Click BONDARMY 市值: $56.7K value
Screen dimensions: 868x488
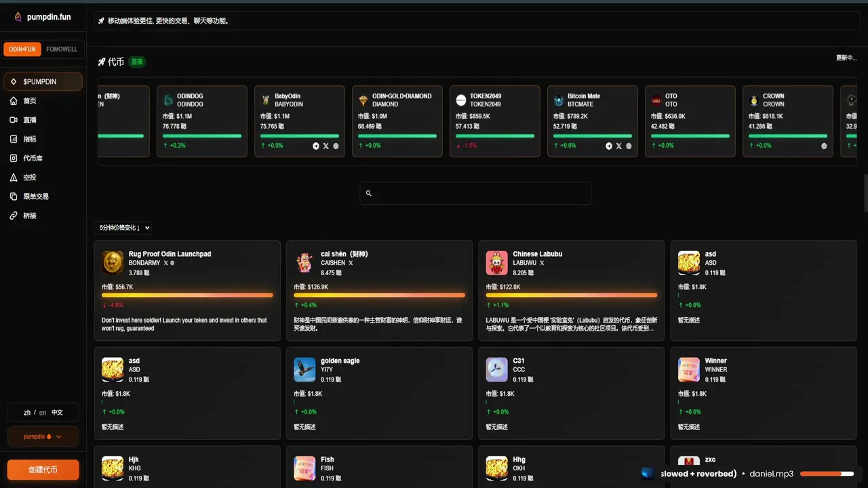point(117,287)
